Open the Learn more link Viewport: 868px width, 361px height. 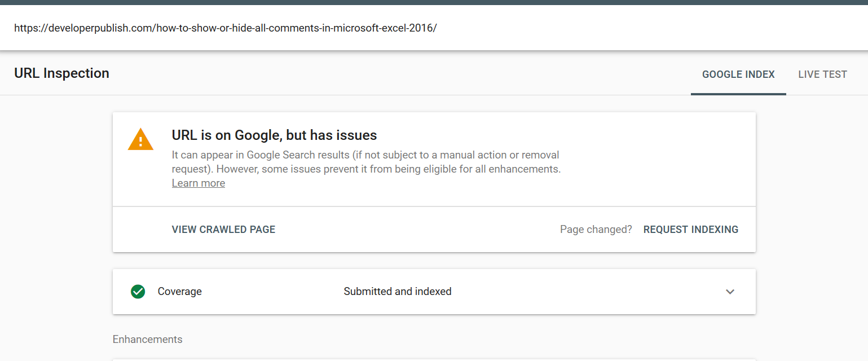[x=198, y=183]
